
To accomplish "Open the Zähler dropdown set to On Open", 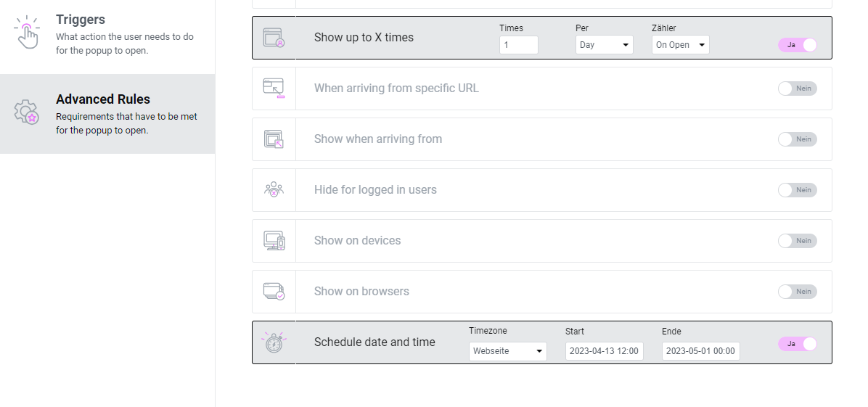I will tap(680, 45).
